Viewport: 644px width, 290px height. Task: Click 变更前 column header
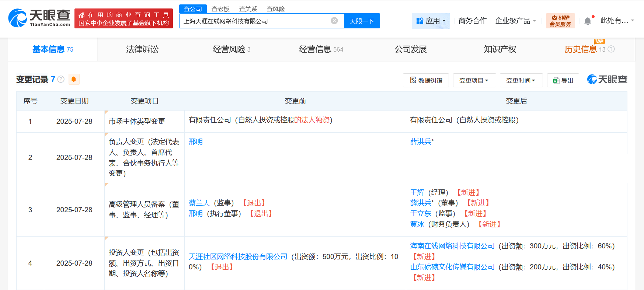click(x=295, y=101)
